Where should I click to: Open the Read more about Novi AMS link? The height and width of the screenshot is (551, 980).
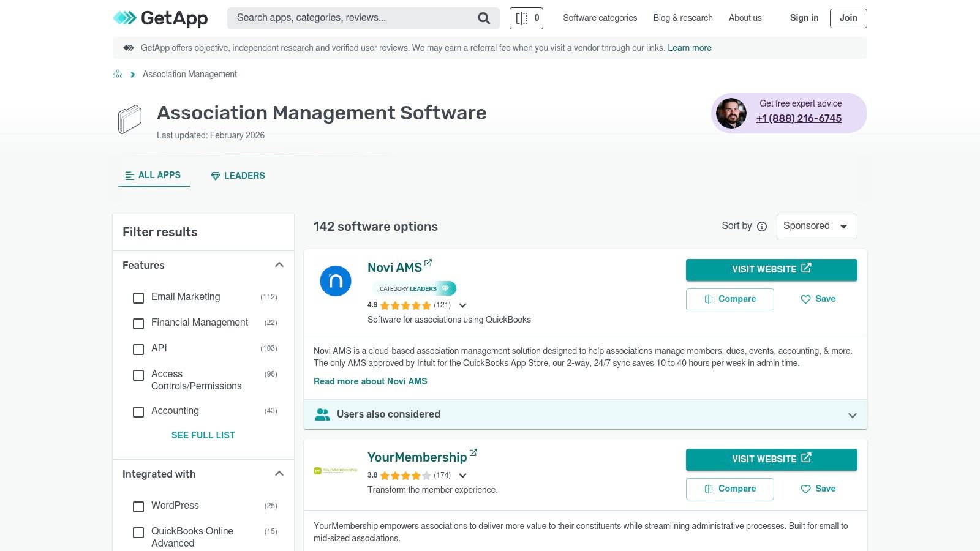pyautogui.click(x=370, y=381)
